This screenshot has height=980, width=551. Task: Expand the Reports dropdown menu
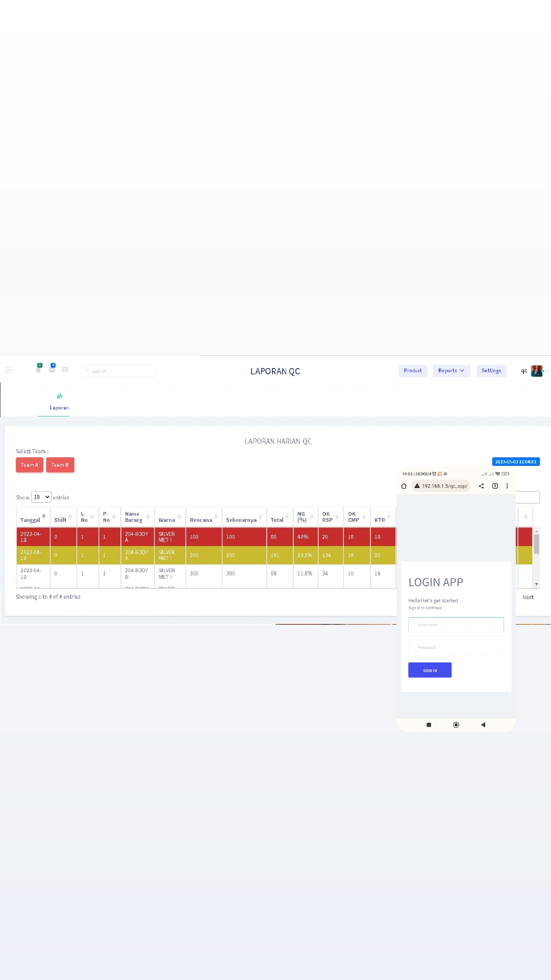pyautogui.click(x=451, y=371)
